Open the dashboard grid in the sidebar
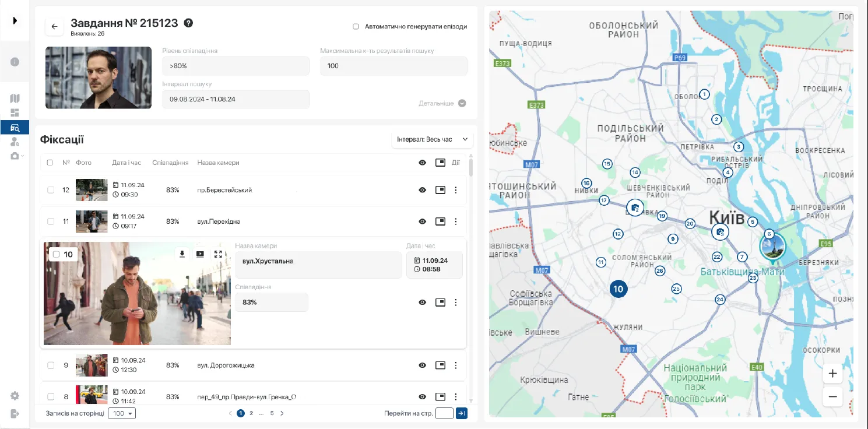 (x=15, y=112)
